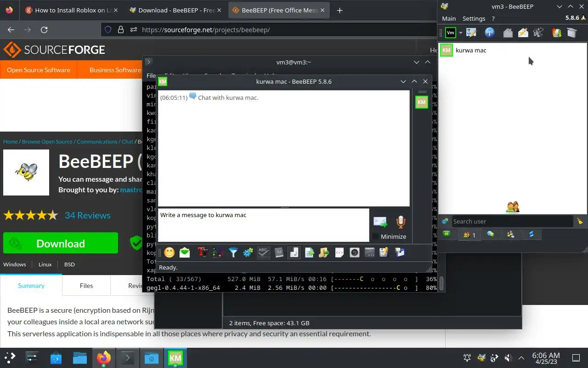Open the 34 Reviews link
This screenshot has height=368, width=588.
point(87,215)
